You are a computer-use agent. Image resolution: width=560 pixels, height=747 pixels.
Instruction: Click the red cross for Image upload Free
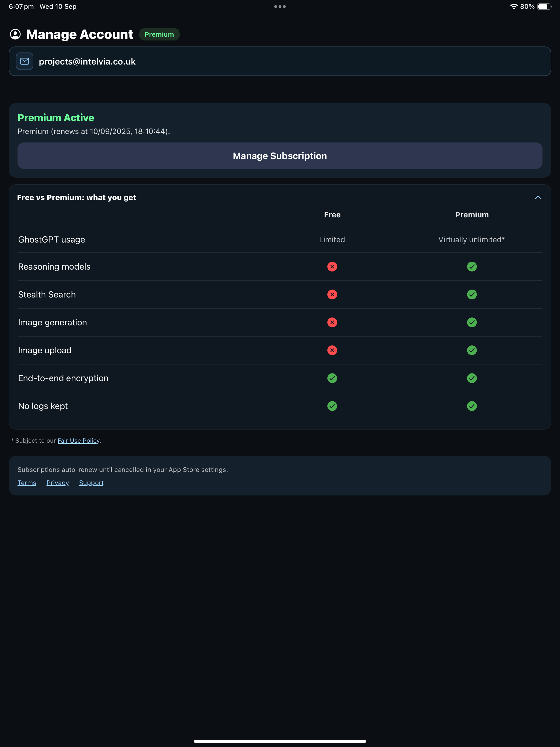coord(332,350)
